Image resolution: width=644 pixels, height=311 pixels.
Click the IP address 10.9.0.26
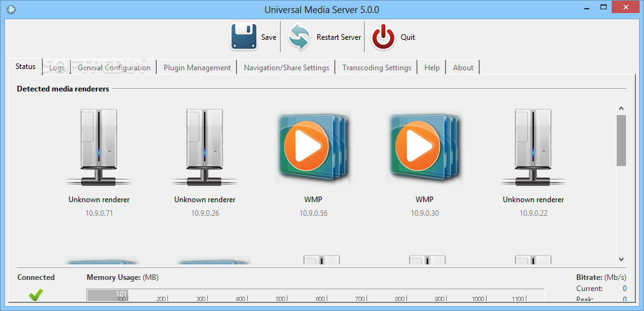pyautogui.click(x=205, y=213)
